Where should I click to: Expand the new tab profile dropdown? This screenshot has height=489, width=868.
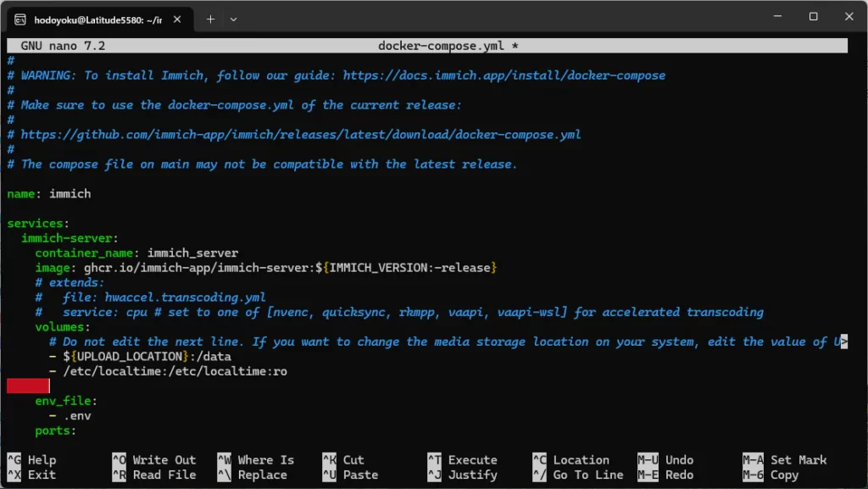(x=234, y=19)
